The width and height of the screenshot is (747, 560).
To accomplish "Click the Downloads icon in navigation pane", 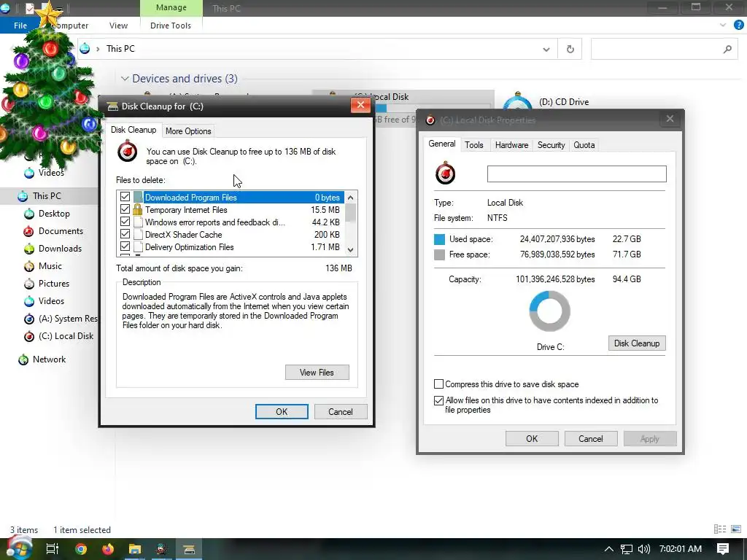I will coord(29,249).
